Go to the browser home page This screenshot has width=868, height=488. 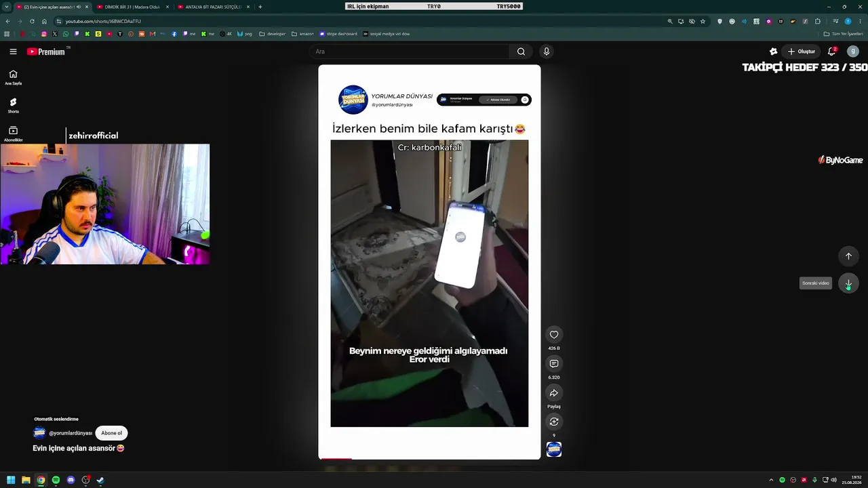coord(44,21)
